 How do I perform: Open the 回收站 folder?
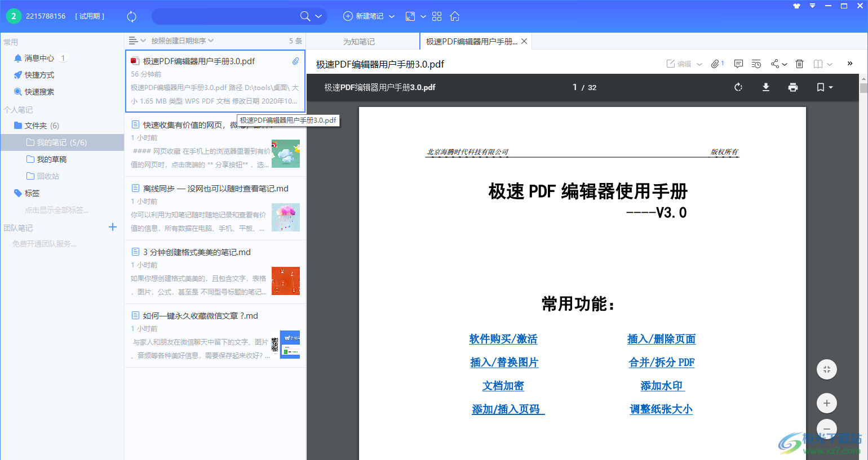48,176
